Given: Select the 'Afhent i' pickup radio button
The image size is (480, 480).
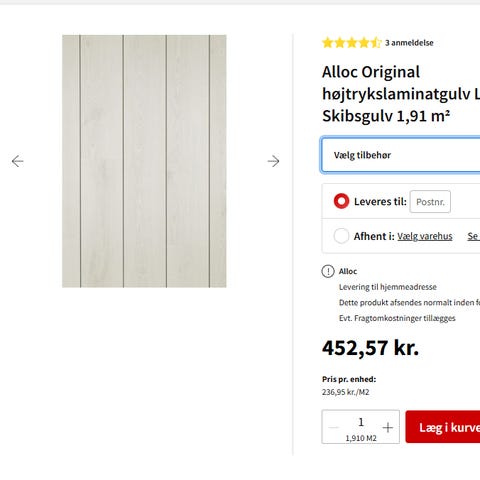Looking at the screenshot, I should [341, 236].
